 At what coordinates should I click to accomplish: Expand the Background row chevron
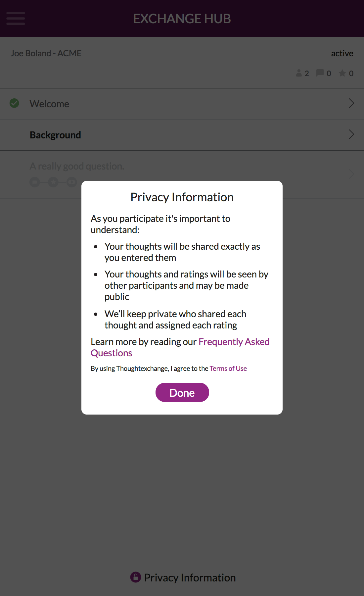351,134
